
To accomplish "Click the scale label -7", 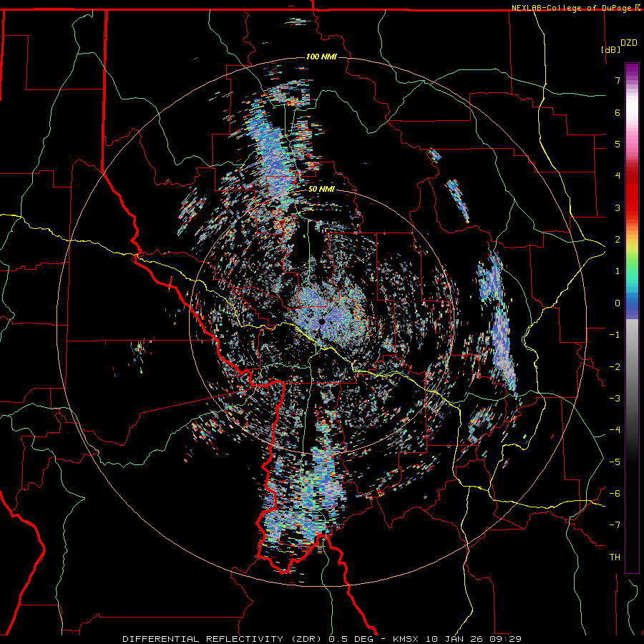I will (615, 525).
